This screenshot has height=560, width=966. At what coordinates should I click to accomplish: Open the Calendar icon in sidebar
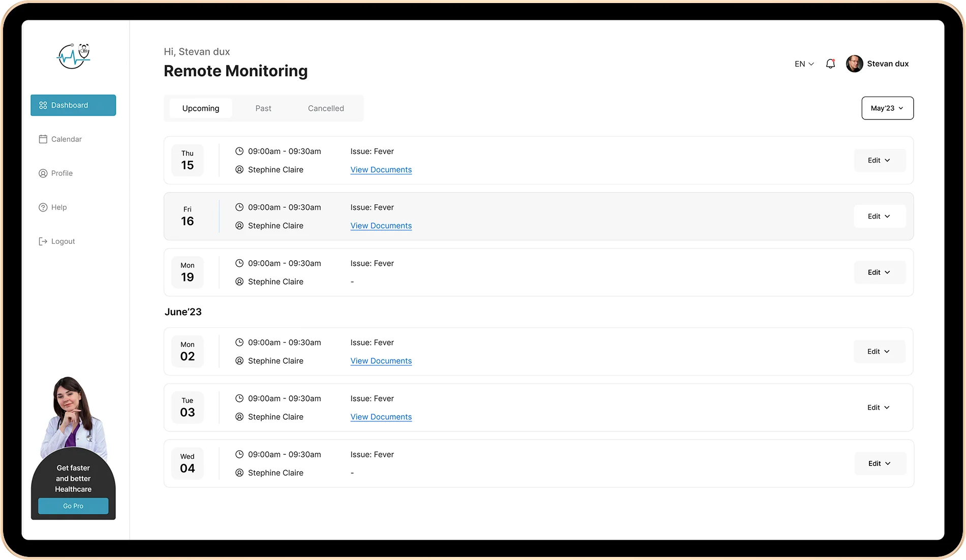[x=43, y=139]
